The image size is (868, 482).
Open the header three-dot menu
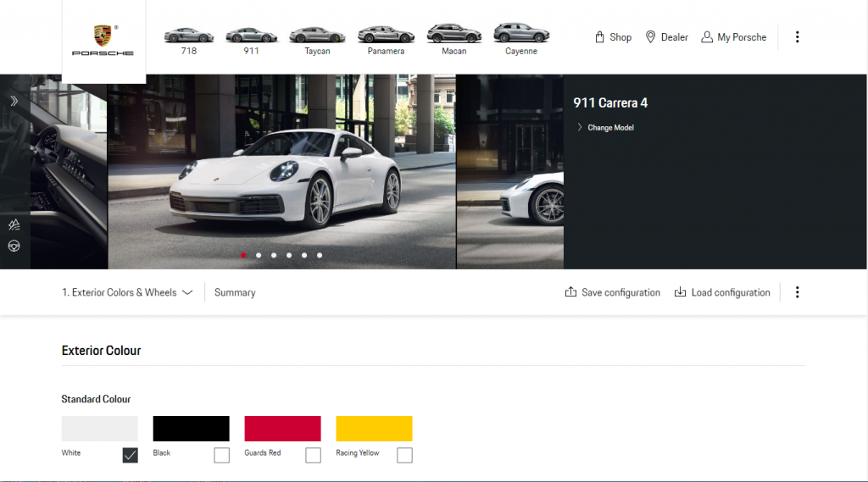click(x=797, y=37)
